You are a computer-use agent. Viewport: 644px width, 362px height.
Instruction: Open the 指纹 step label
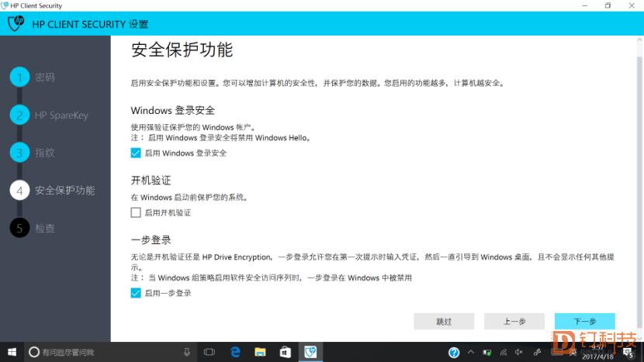(45, 153)
